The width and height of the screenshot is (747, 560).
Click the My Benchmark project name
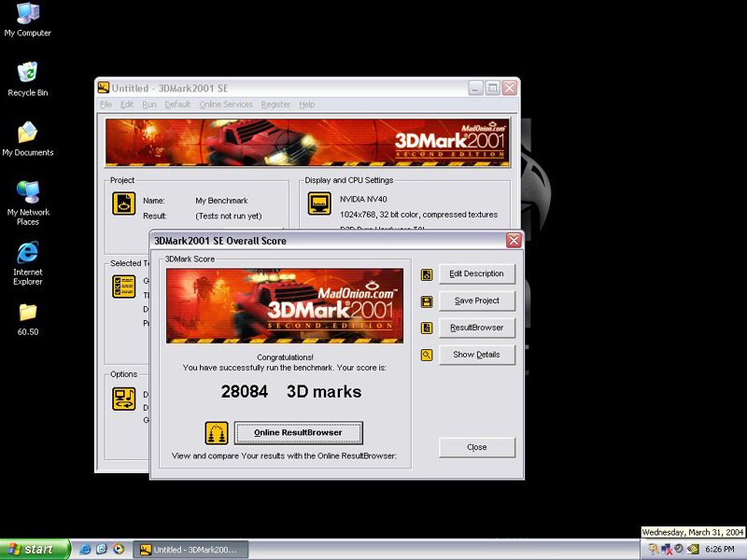tap(221, 201)
